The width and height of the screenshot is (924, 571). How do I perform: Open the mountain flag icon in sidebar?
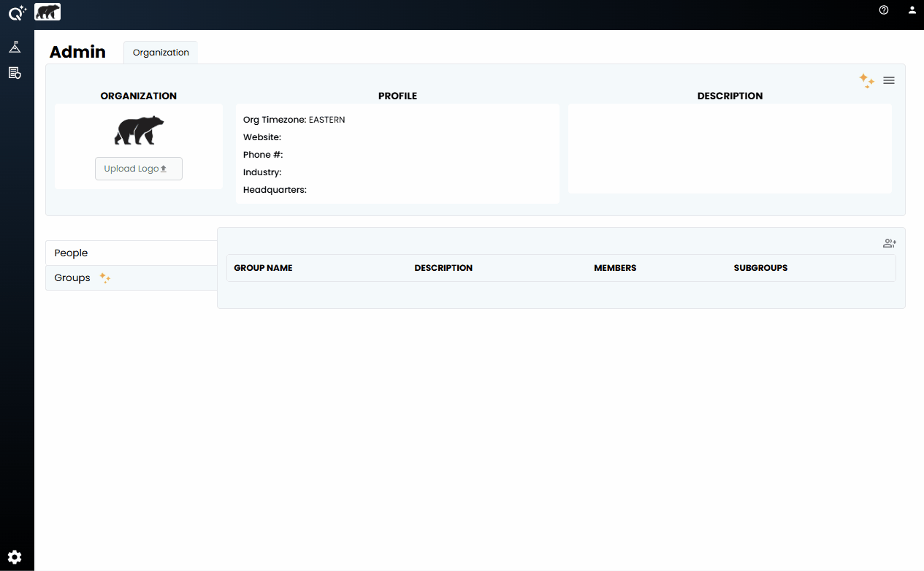pyautogui.click(x=15, y=47)
